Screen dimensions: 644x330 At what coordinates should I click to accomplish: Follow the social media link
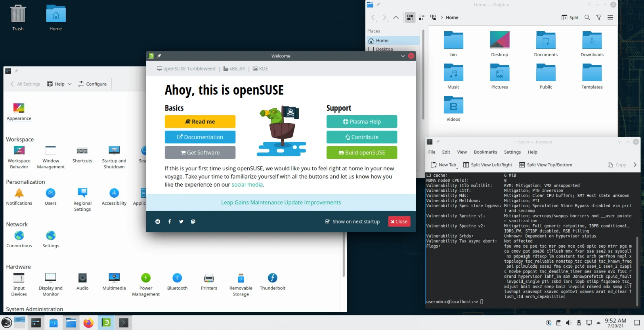coord(247,185)
